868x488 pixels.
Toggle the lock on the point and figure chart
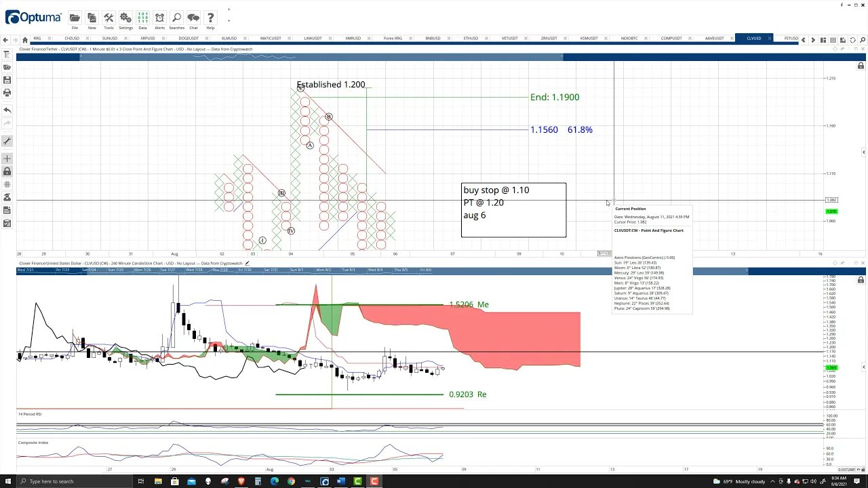(x=861, y=66)
